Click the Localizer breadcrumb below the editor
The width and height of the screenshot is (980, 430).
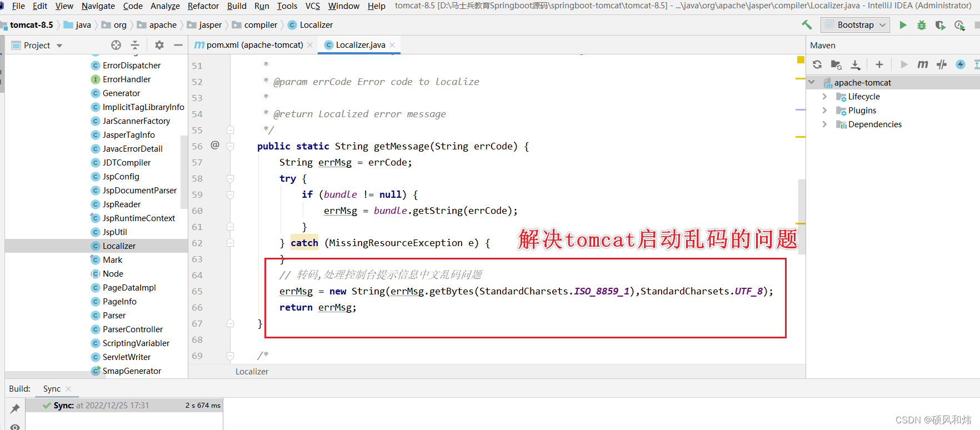(252, 372)
